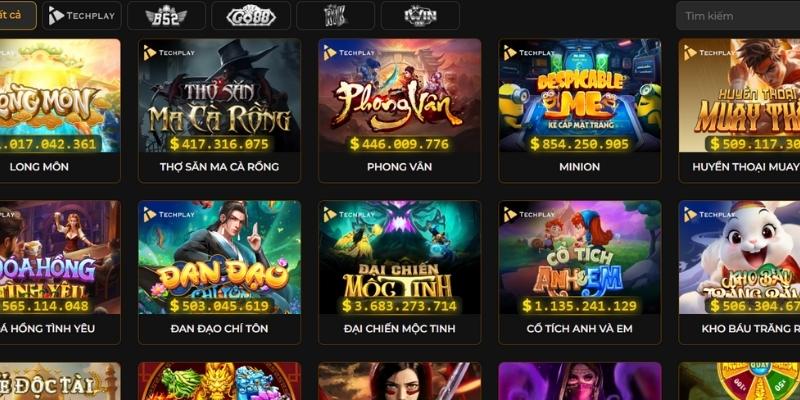
Task: Switch to the iWin provider tab
Action: coord(420,15)
